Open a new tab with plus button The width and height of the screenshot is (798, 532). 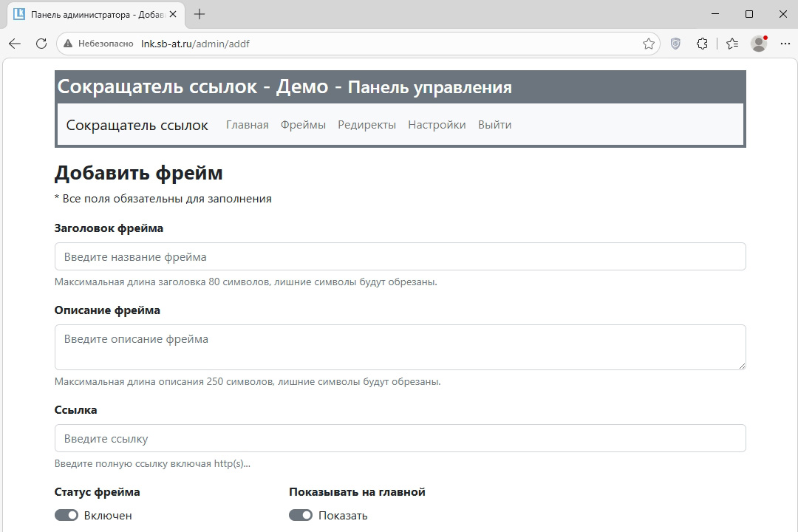coord(199,14)
